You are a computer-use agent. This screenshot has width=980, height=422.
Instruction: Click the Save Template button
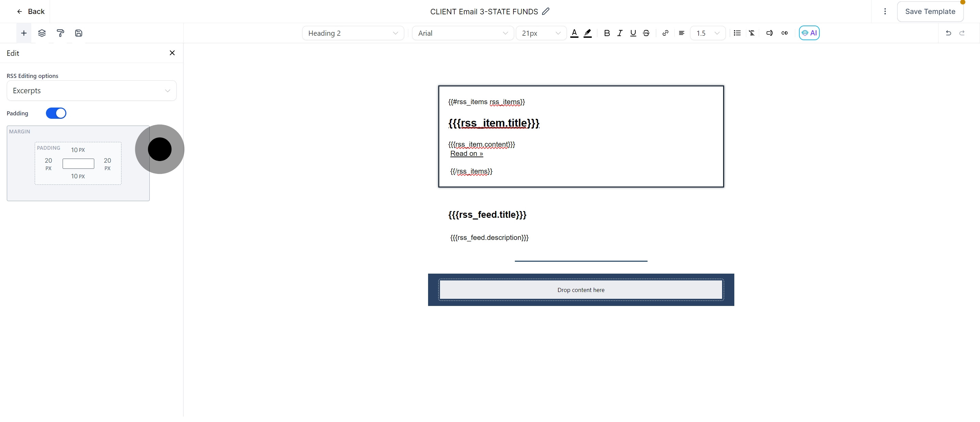[x=930, y=12]
